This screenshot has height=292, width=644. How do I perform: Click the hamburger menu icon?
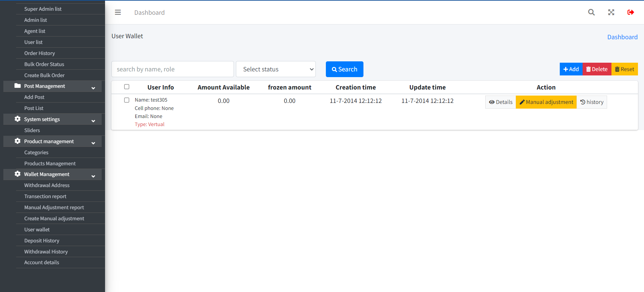click(x=118, y=12)
